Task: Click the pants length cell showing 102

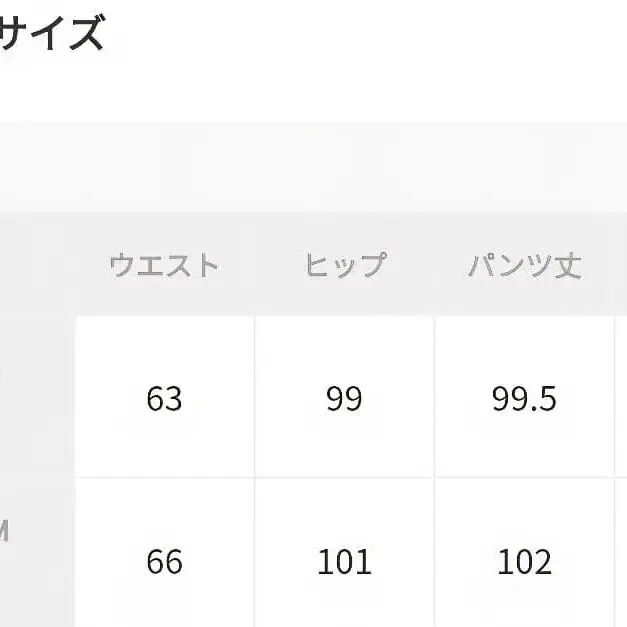Action: coord(524,562)
